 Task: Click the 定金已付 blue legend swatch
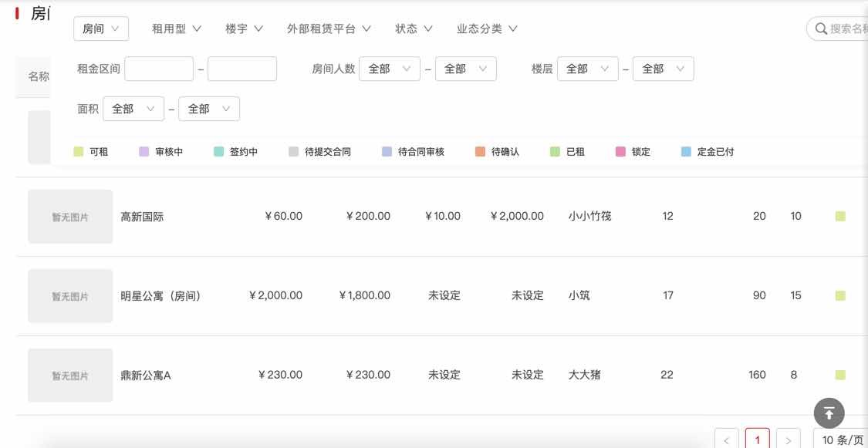pyautogui.click(x=686, y=152)
